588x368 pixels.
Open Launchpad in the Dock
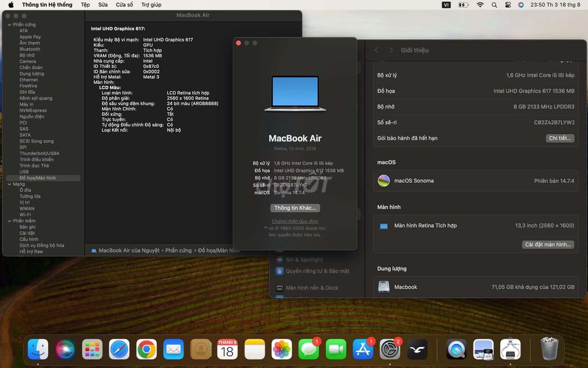(92, 349)
